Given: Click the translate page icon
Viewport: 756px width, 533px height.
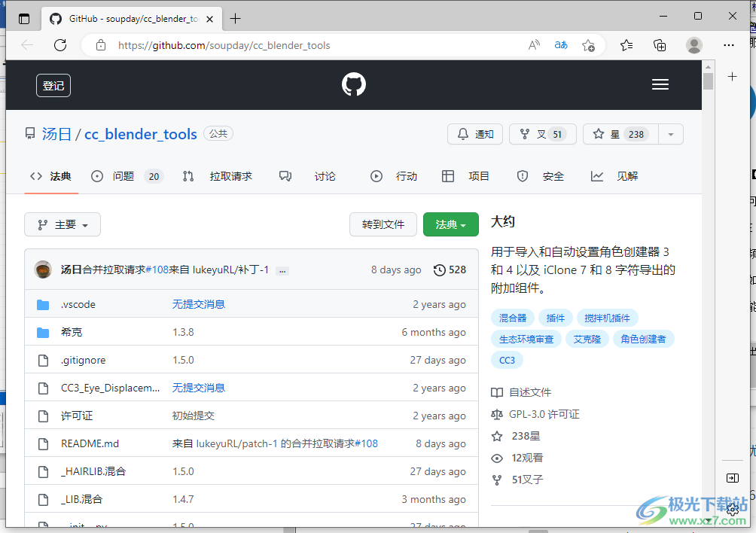Looking at the screenshot, I should coord(561,45).
